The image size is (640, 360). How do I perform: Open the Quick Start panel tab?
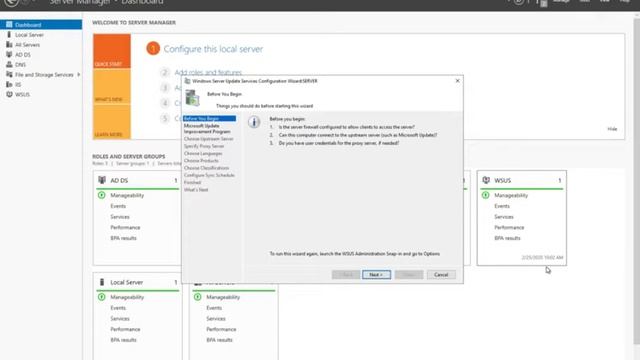[x=112, y=51]
